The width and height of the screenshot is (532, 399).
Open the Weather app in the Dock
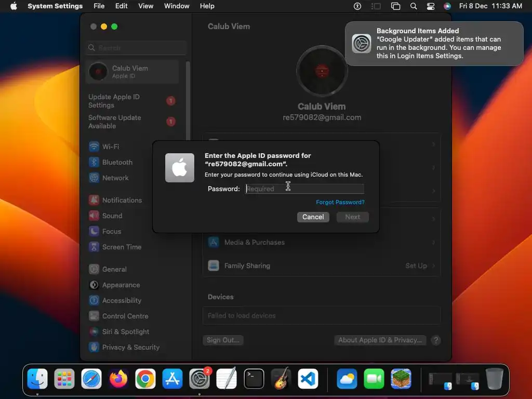click(x=347, y=379)
